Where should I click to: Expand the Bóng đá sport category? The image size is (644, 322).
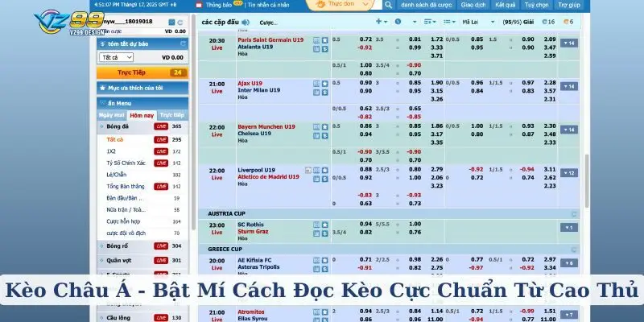click(x=142, y=126)
